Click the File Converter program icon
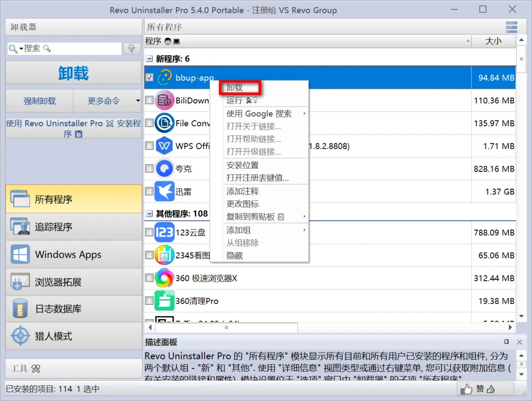This screenshot has width=532, height=401. [x=165, y=123]
